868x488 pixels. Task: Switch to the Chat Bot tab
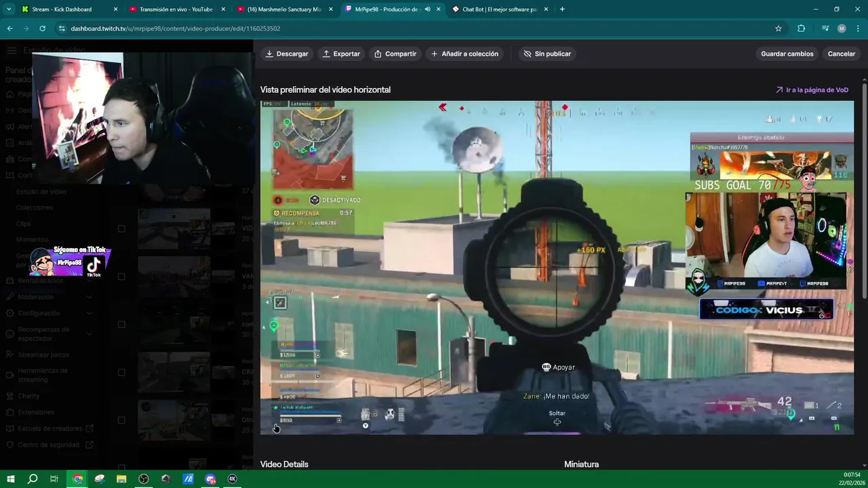coord(499,9)
